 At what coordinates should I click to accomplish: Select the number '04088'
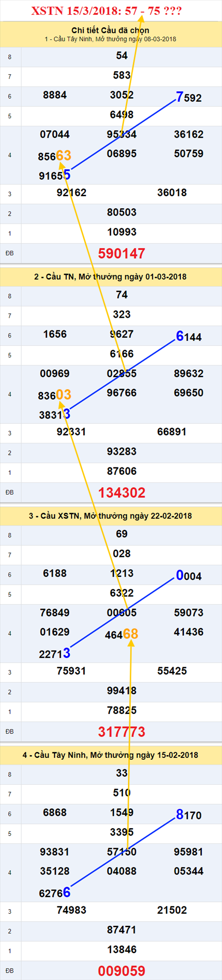click(x=122, y=871)
